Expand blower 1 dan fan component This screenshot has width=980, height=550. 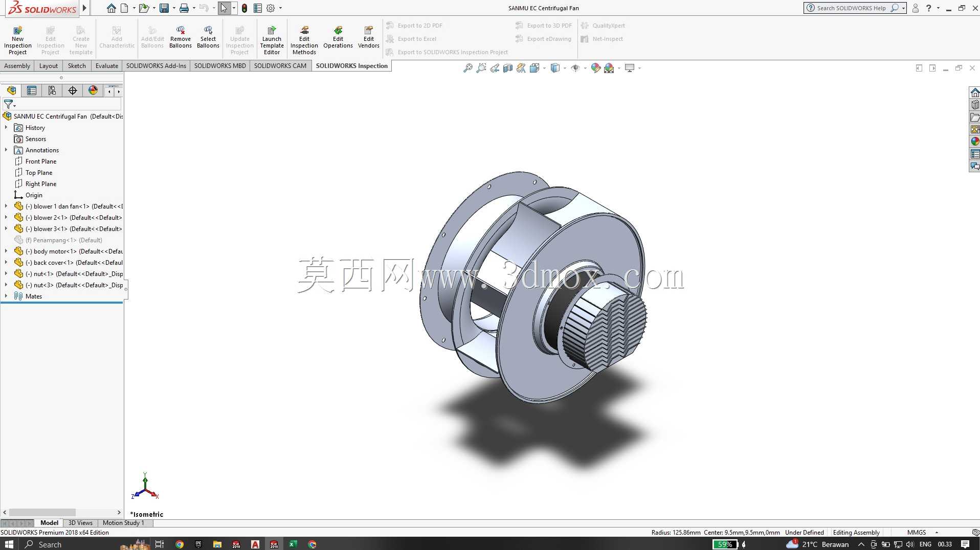pos(6,206)
